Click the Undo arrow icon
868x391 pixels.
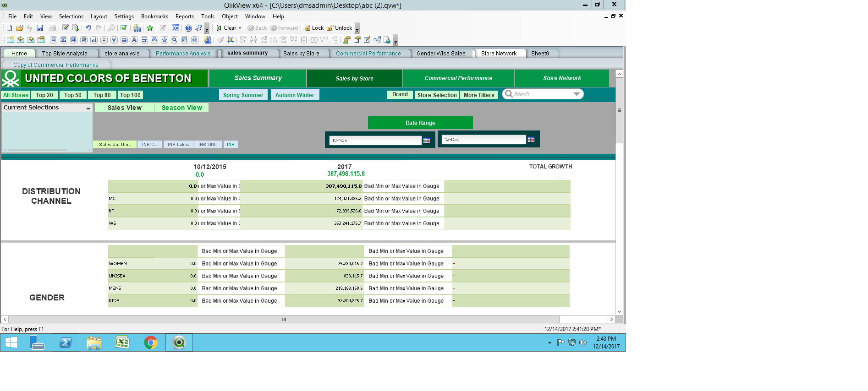pyautogui.click(x=88, y=28)
